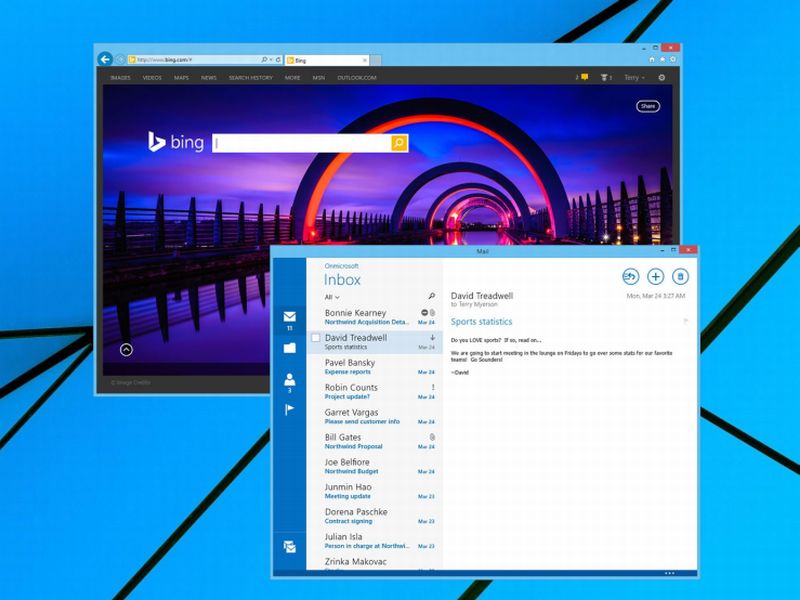
Task: Select the Bing browser tab
Action: 327,60
